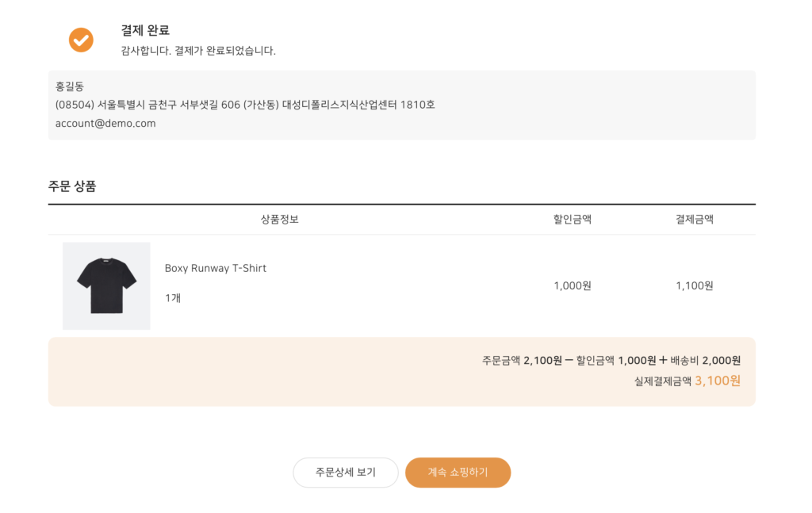This screenshot has width=812, height=513.
Task: Click the 배송비 2,000원 shipping fee text
Action: [706, 360]
